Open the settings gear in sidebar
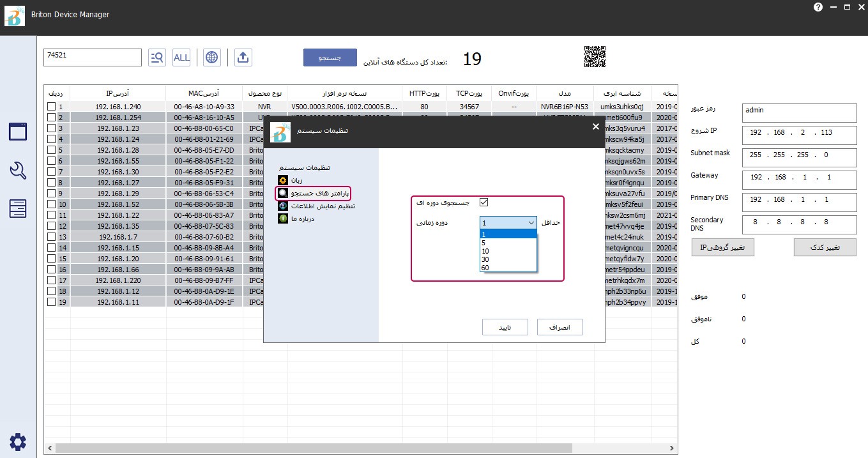The width and height of the screenshot is (868, 458). coord(18,441)
